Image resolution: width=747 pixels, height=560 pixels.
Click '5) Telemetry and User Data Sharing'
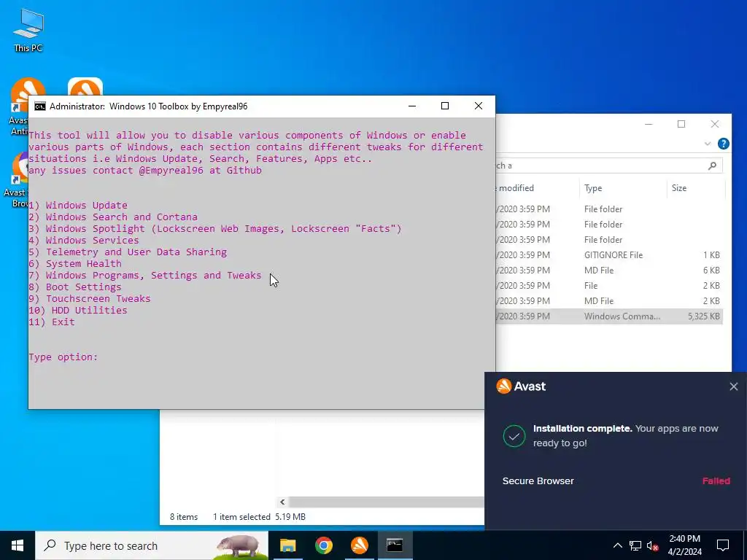(x=128, y=252)
